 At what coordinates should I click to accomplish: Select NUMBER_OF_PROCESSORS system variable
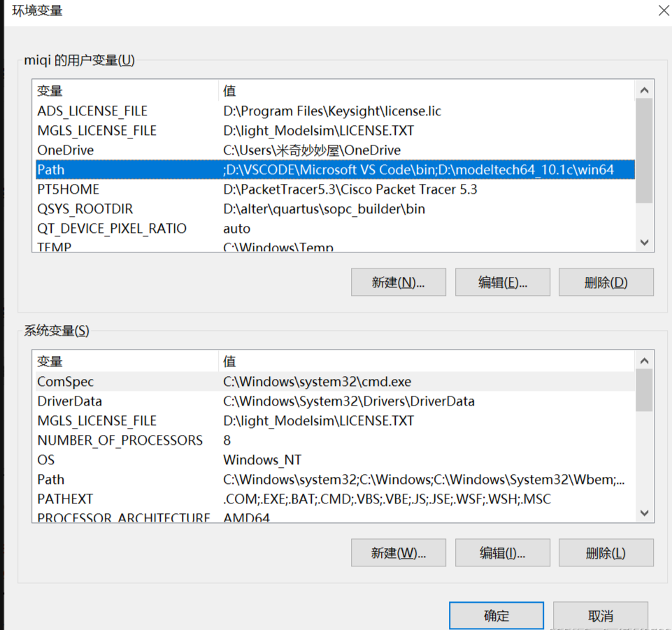tap(120, 441)
